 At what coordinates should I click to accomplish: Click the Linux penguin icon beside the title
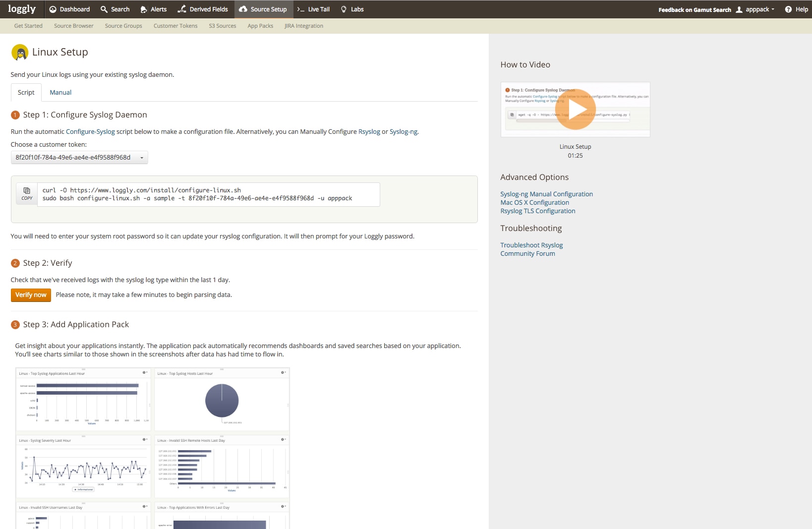pos(20,52)
